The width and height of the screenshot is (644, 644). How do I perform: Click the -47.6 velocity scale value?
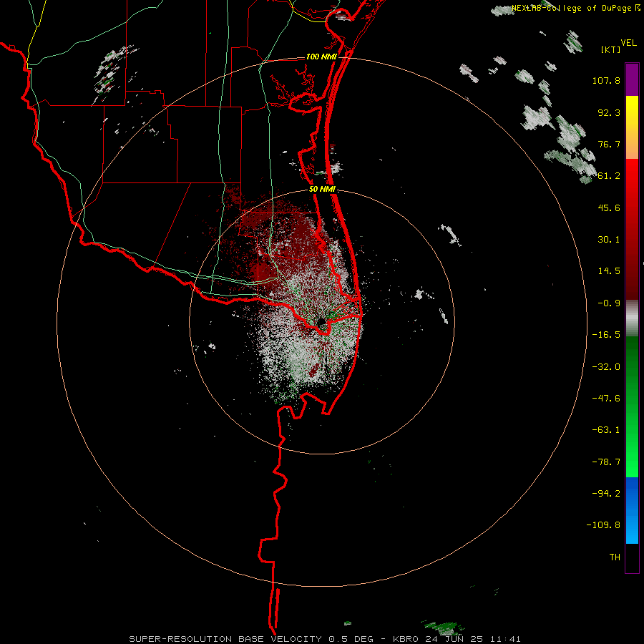tap(606, 399)
